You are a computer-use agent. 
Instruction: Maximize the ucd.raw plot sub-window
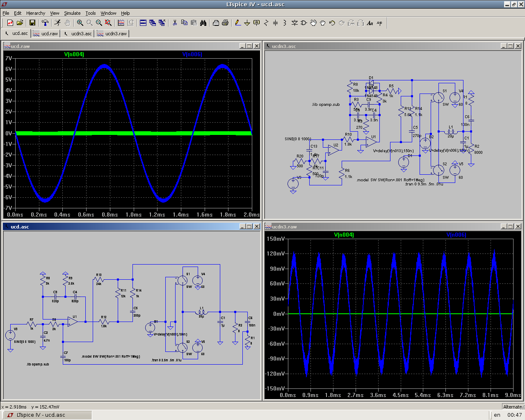click(x=249, y=46)
